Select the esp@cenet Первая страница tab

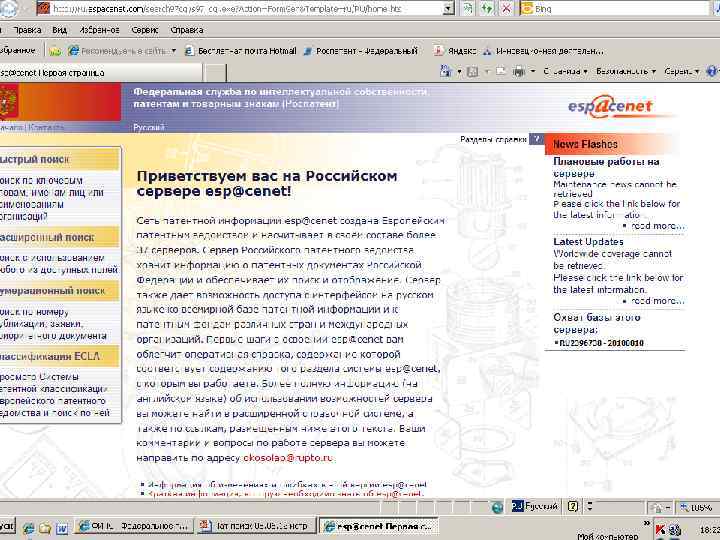99,73
